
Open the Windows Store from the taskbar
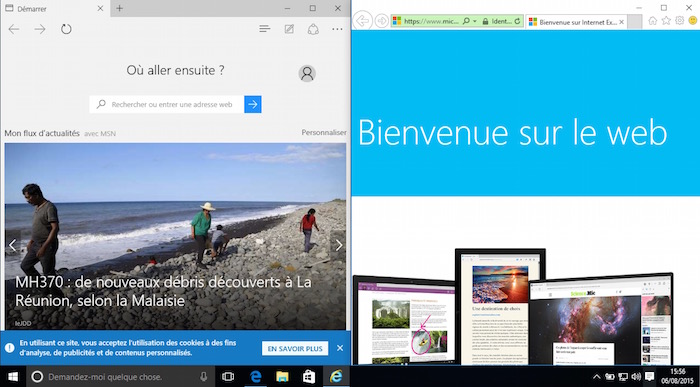tap(309, 377)
